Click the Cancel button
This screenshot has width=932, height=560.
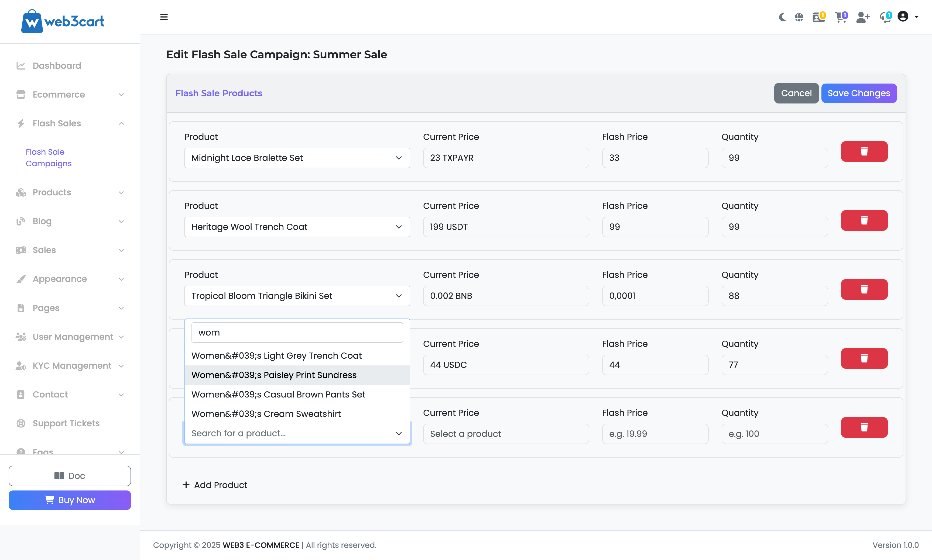[x=796, y=93]
